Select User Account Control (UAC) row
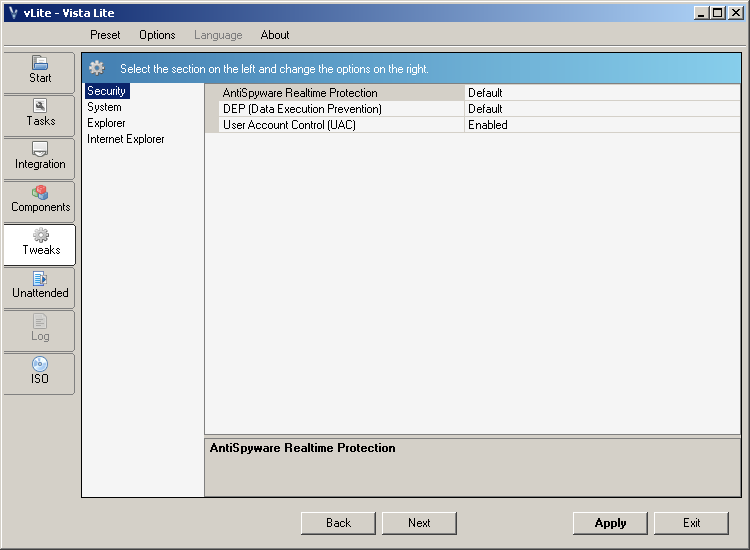 tap(473, 125)
